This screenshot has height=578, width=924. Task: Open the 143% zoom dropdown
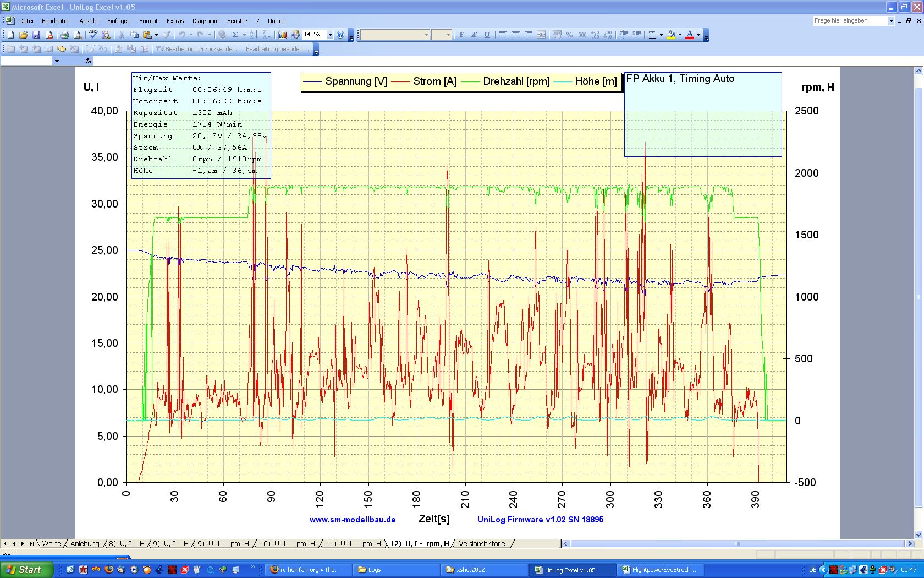coord(330,35)
